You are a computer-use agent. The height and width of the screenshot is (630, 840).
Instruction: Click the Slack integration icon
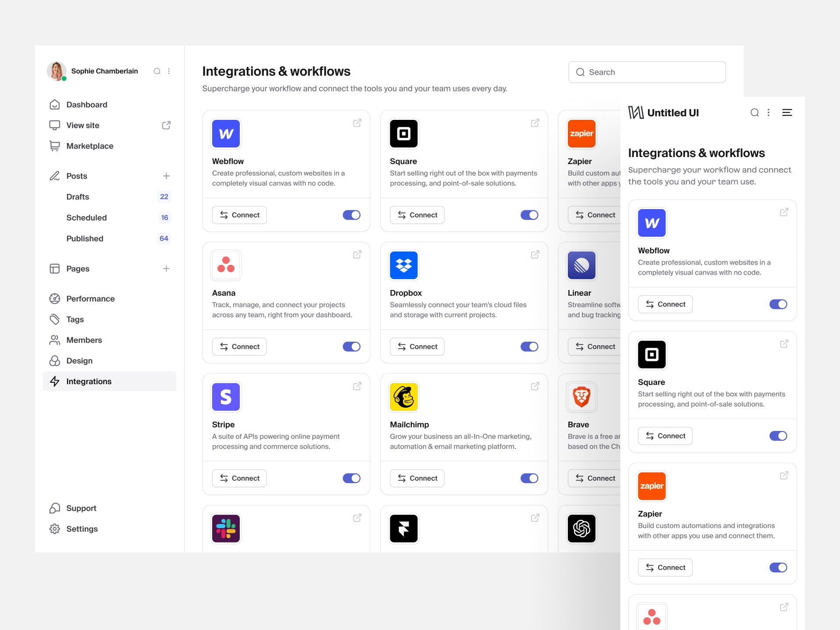[x=226, y=528]
